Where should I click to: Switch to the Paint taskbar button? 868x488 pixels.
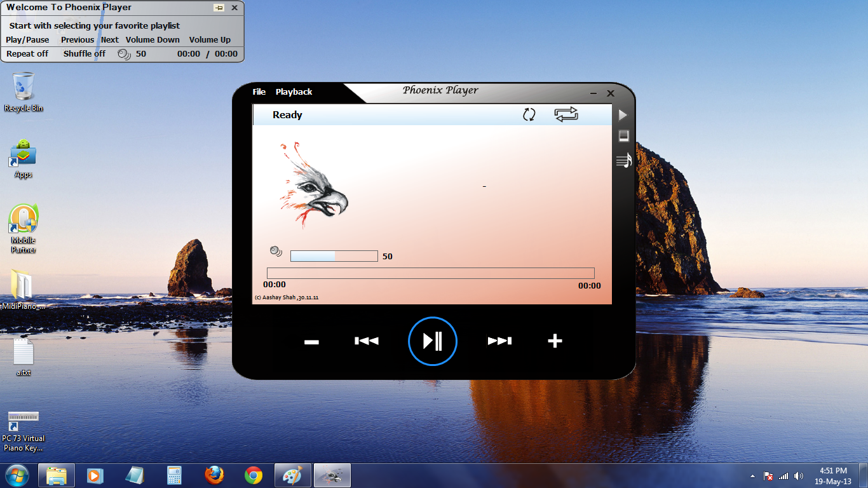click(x=293, y=475)
